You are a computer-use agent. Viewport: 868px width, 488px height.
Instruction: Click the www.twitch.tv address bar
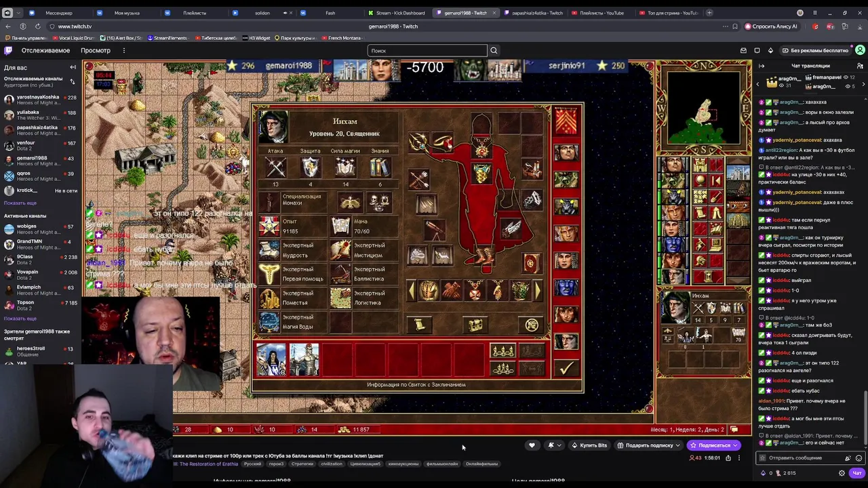(x=75, y=26)
